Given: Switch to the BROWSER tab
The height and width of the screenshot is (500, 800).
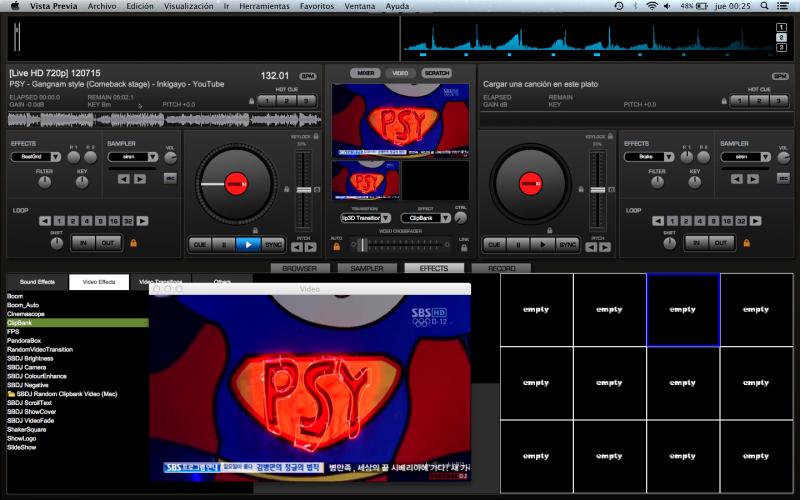Looking at the screenshot, I should click(299, 268).
